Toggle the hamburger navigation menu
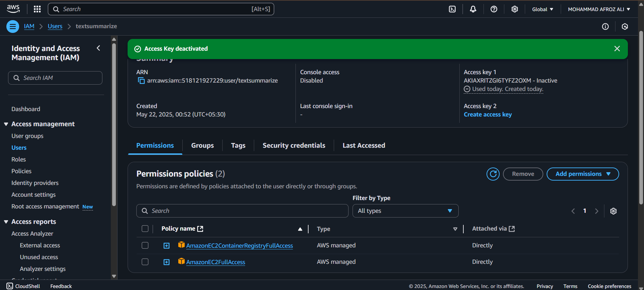The width and height of the screenshot is (644, 290). click(13, 26)
